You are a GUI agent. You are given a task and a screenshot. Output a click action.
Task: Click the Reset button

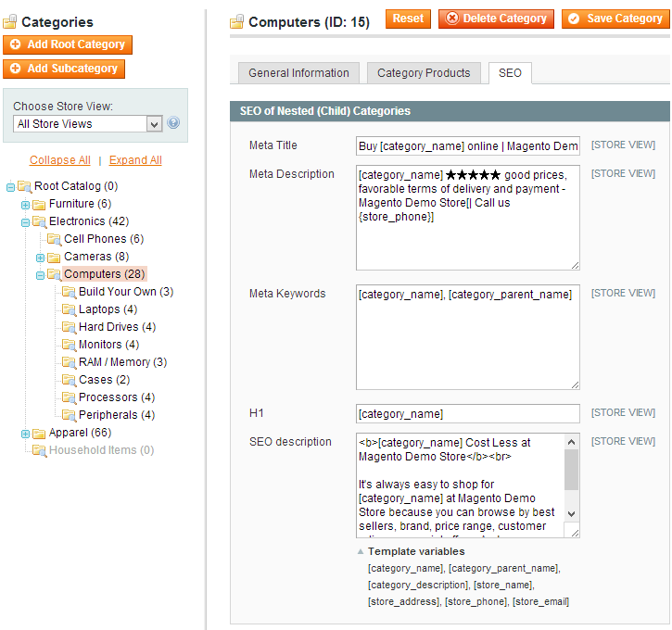[408, 19]
